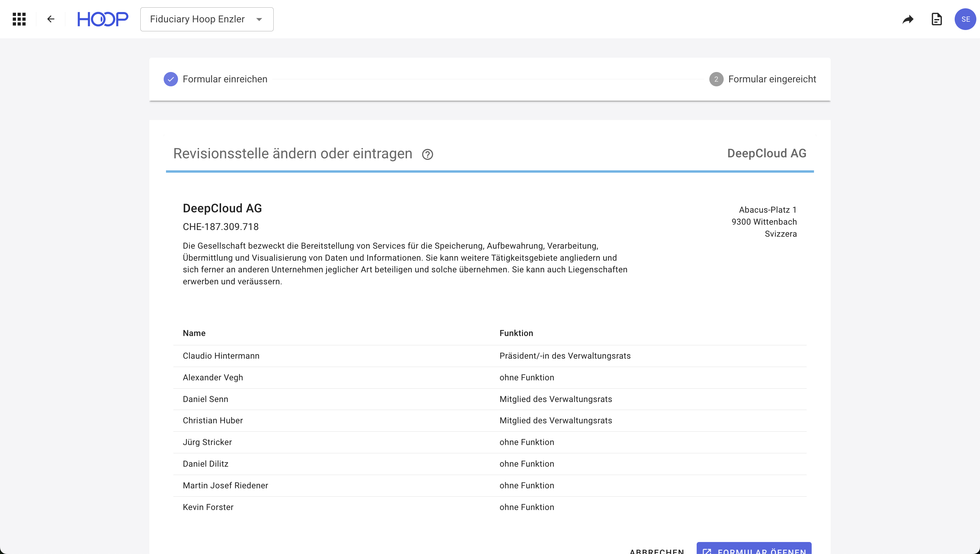Image resolution: width=980 pixels, height=554 pixels.
Task: Click the checkmark step circle icon
Action: point(171,79)
